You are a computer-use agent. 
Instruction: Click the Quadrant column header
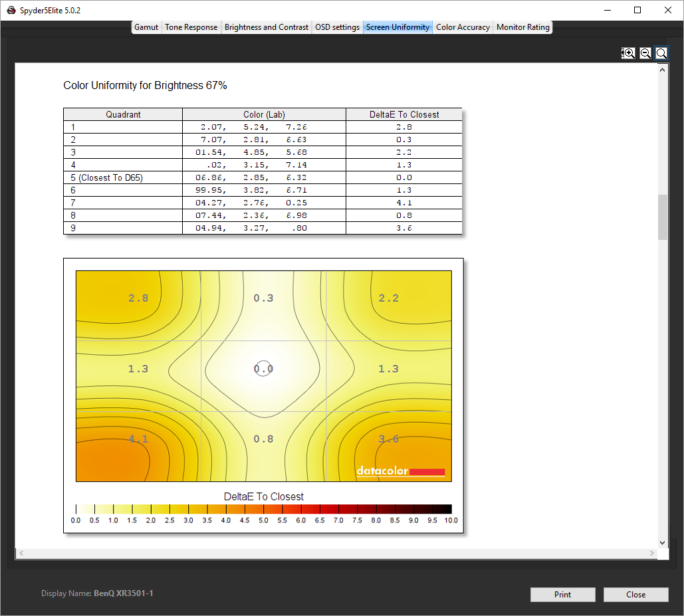click(x=123, y=114)
